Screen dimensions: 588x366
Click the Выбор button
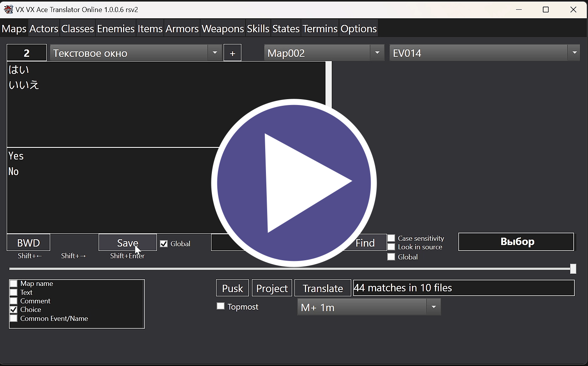[x=516, y=242]
